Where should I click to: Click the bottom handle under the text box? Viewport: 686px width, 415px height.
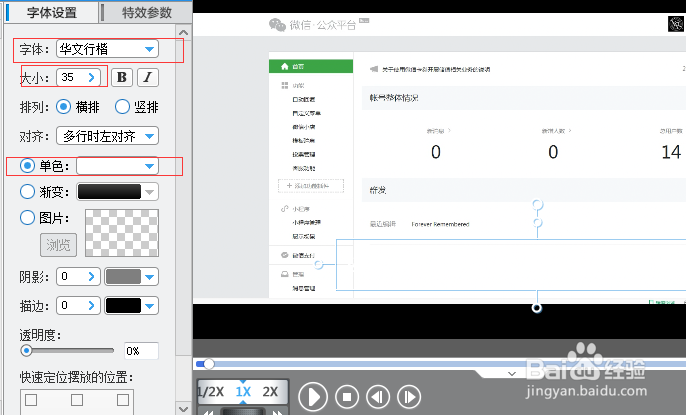coord(537,308)
